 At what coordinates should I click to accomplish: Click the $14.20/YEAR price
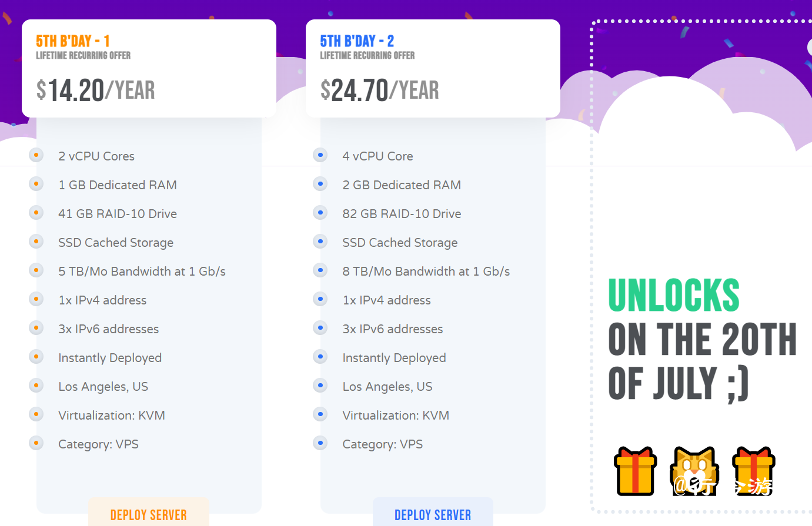(95, 90)
